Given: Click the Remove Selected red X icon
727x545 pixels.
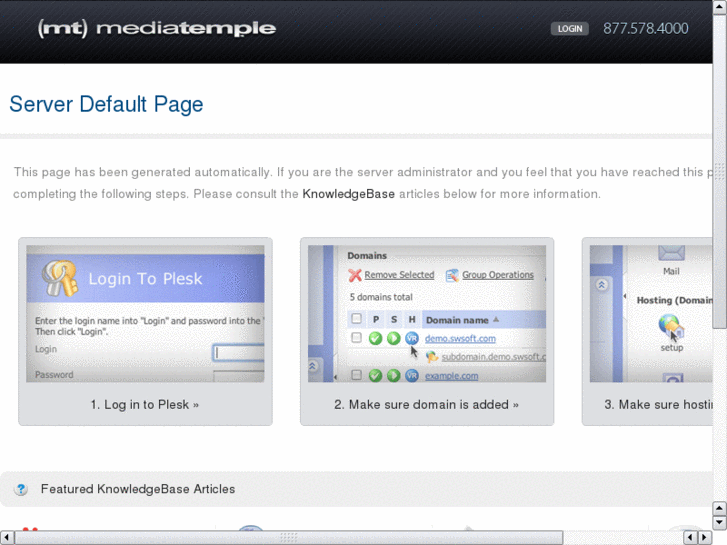Looking at the screenshot, I should 355,275.
